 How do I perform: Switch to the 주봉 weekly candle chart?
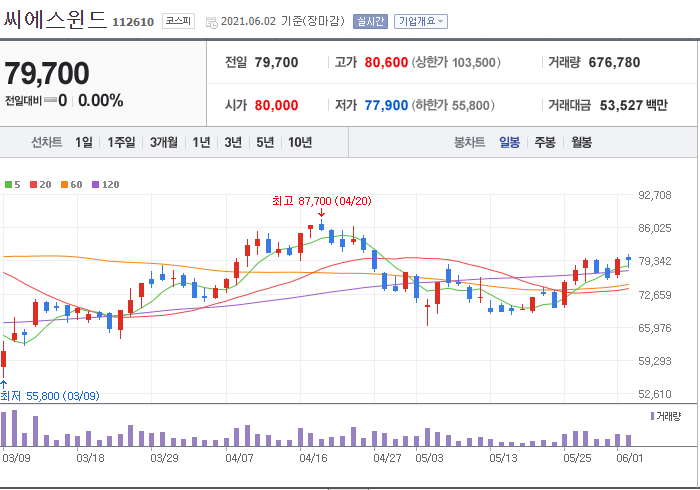coord(545,142)
